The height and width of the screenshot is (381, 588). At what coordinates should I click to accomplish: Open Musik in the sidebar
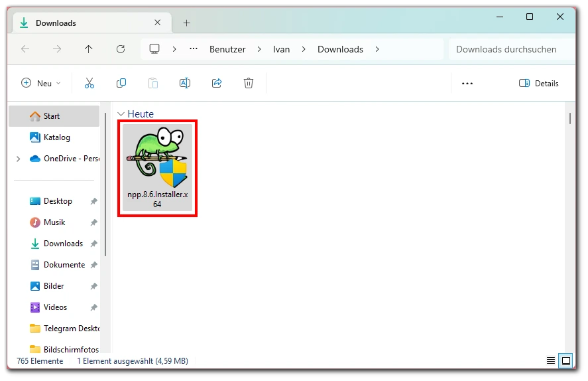[x=54, y=222]
